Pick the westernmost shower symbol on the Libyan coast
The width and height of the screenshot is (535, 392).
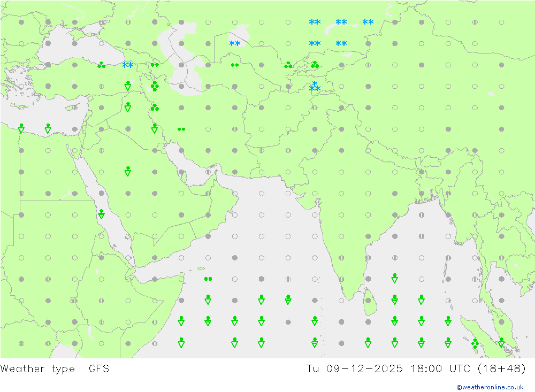[21, 128]
